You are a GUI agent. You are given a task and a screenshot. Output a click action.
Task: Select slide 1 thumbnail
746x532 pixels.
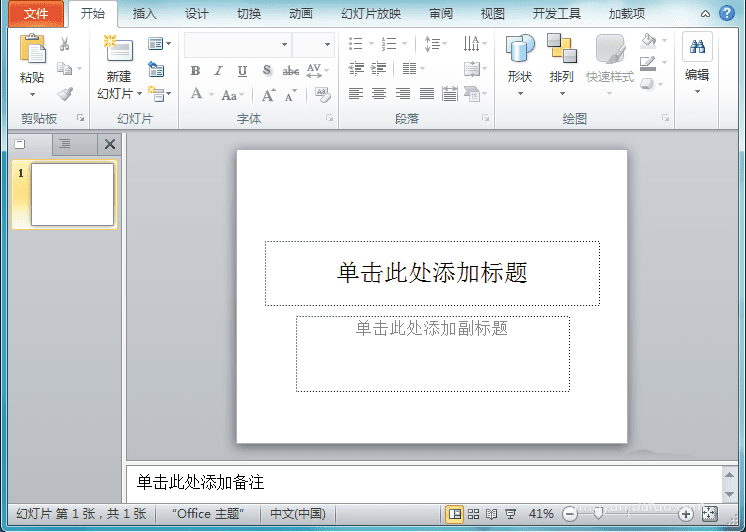pos(72,194)
